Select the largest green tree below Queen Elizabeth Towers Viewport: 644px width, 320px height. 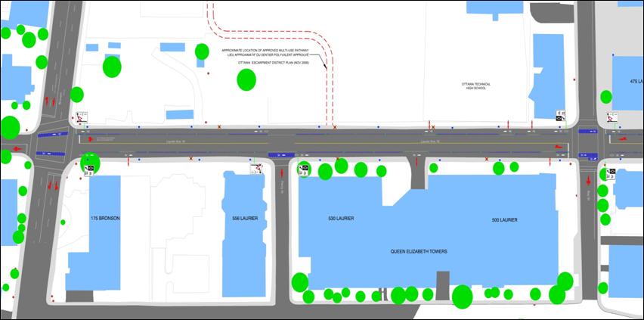462,297
